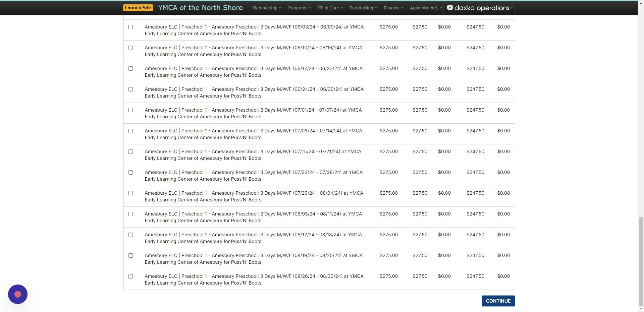This screenshot has height=312, width=644.
Task: Enable the 07/01/24 - 07/07/24 checkbox
Action: click(x=130, y=110)
